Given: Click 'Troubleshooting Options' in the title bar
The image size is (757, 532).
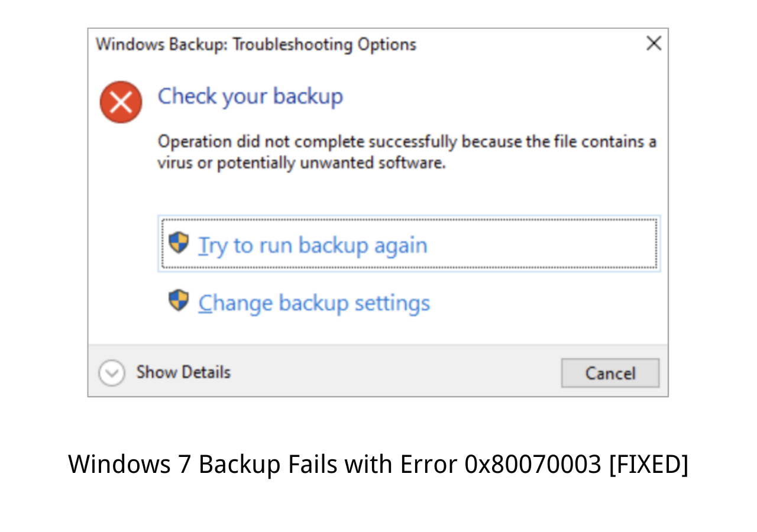Looking at the screenshot, I should pyautogui.click(x=325, y=44).
